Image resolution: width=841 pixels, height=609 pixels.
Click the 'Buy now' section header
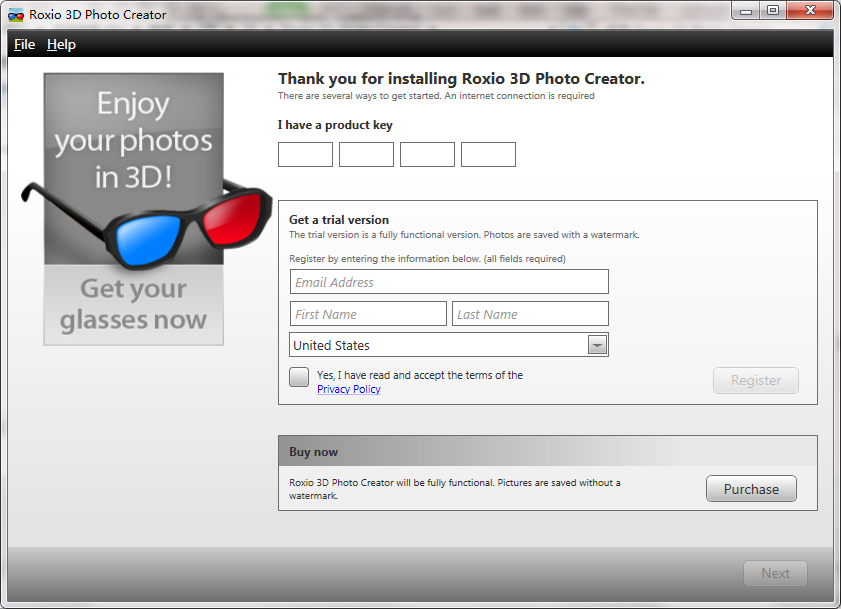tap(548, 451)
